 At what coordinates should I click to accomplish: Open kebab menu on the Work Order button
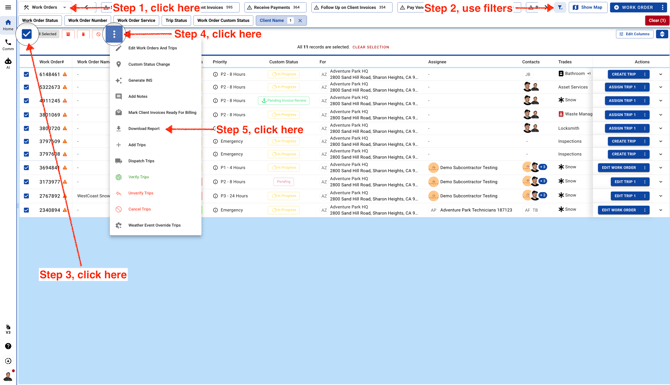[663, 7]
